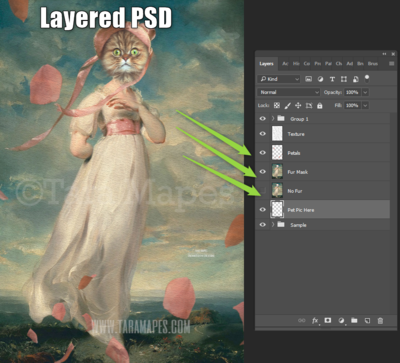The width and height of the screenshot is (400, 363).
Task: Open the fx layer styles icon
Action: [315, 321]
